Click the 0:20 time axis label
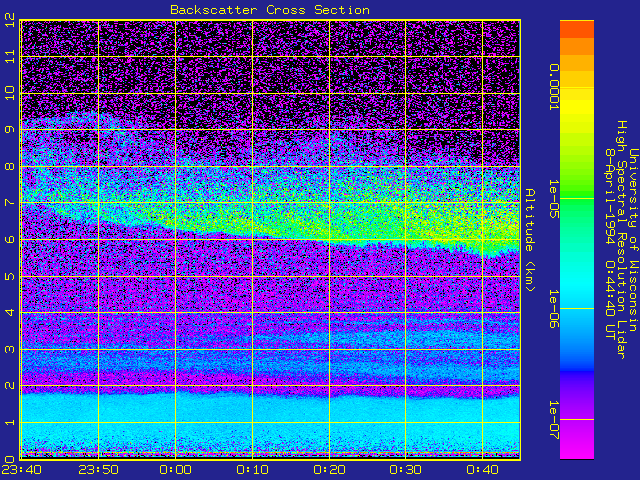This screenshot has height=480, width=640. tap(329, 470)
